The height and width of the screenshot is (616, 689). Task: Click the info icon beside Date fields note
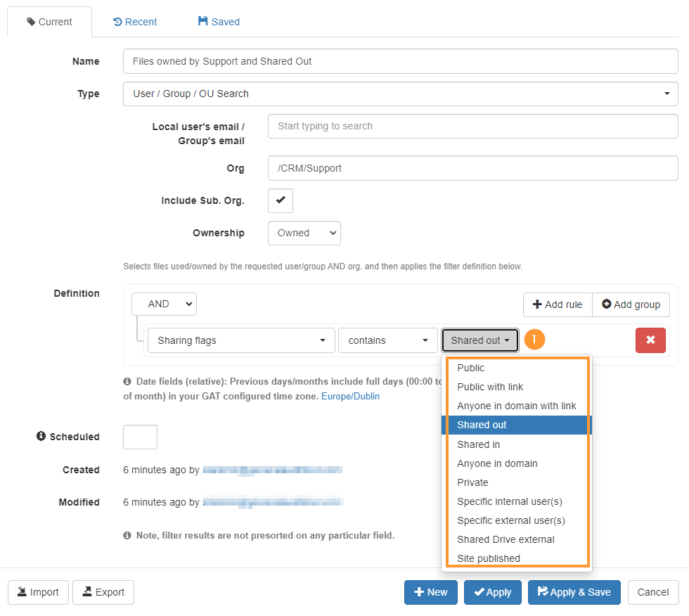tap(127, 381)
